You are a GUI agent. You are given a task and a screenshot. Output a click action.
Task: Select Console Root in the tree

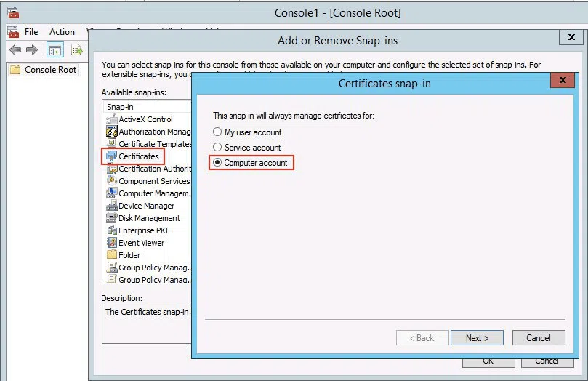point(50,70)
